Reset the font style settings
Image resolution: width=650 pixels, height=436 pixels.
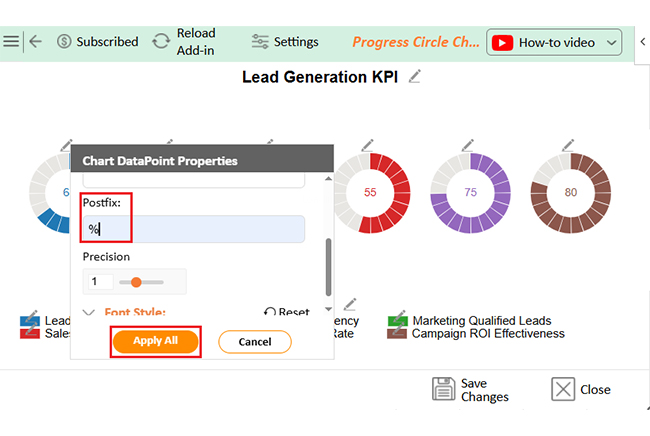[286, 312]
